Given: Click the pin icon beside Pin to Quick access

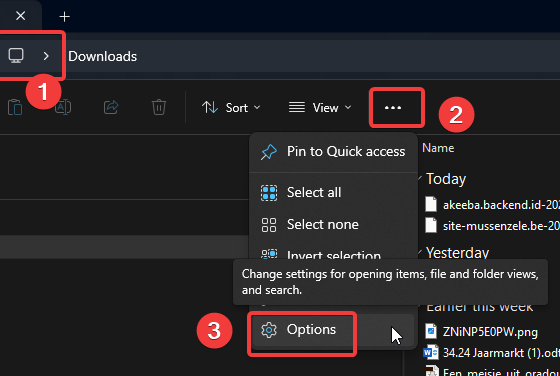Looking at the screenshot, I should (x=269, y=152).
